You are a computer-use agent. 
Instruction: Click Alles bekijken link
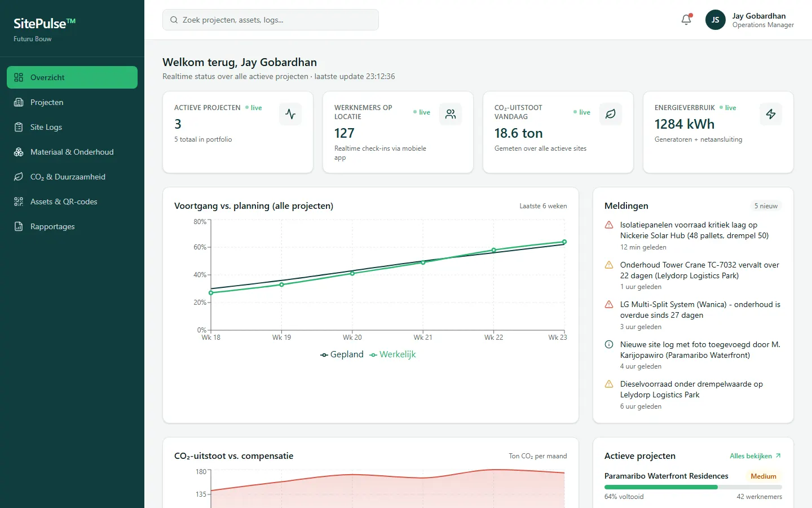click(756, 456)
